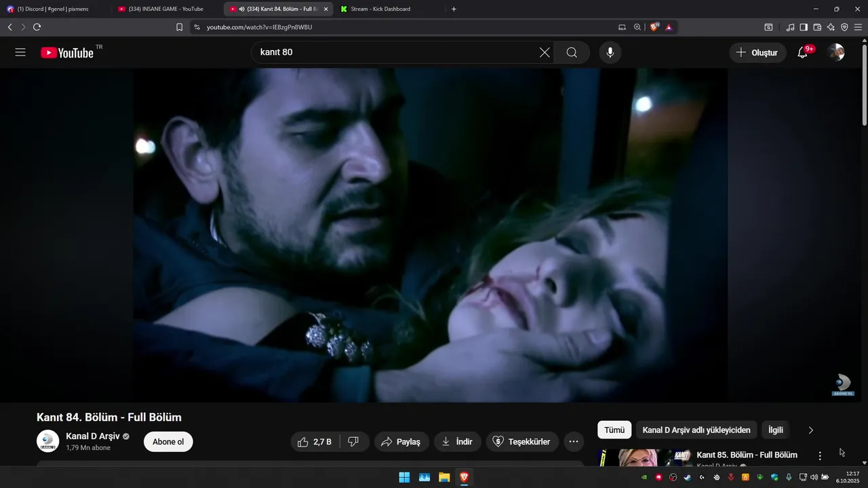Screen dimensions: 868x488
Task: Open the taskbar clock showing 12:17
Action: (848, 477)
